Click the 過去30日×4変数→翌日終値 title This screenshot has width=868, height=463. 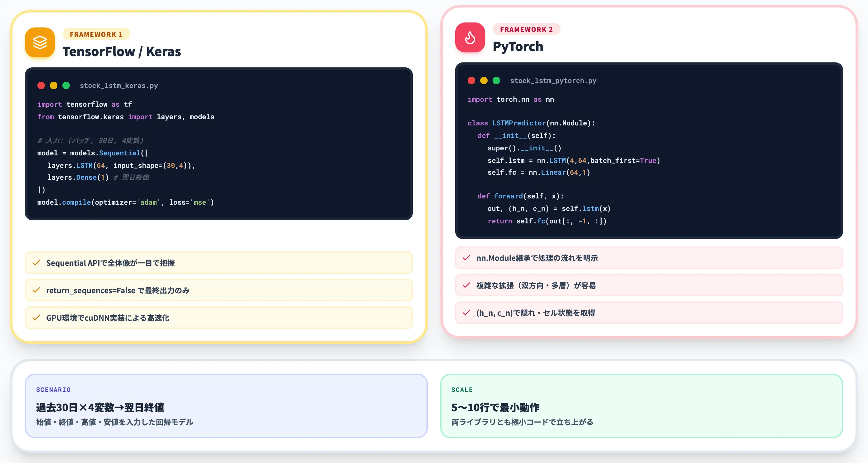100,407
